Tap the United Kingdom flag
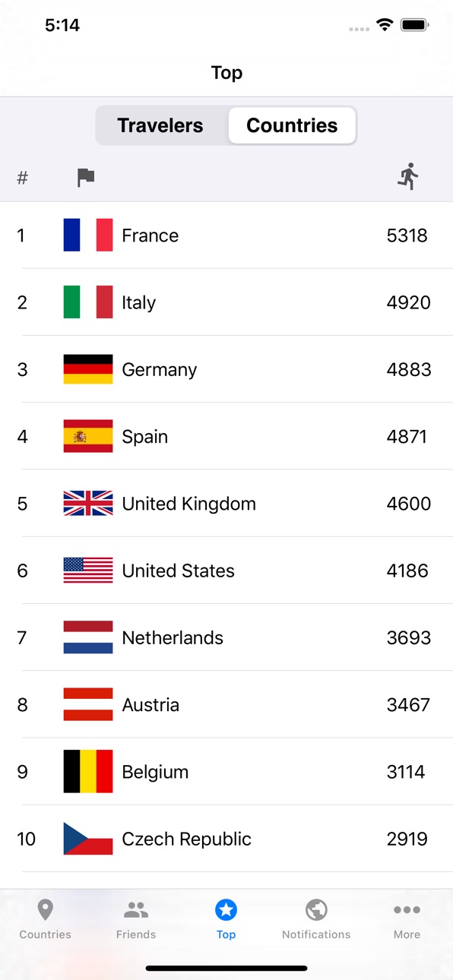Screen dimensions: 453x980 click(x=88, y=503)
